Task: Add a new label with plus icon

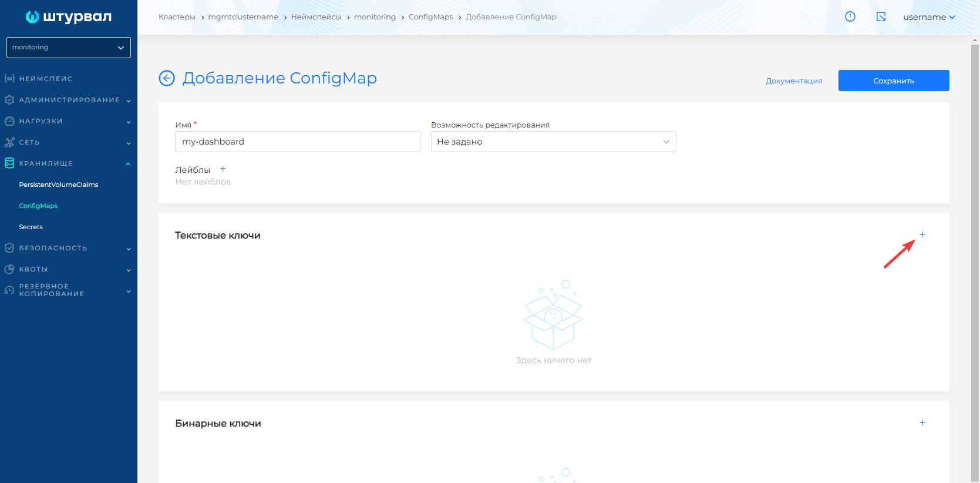Action: point(223,169)
